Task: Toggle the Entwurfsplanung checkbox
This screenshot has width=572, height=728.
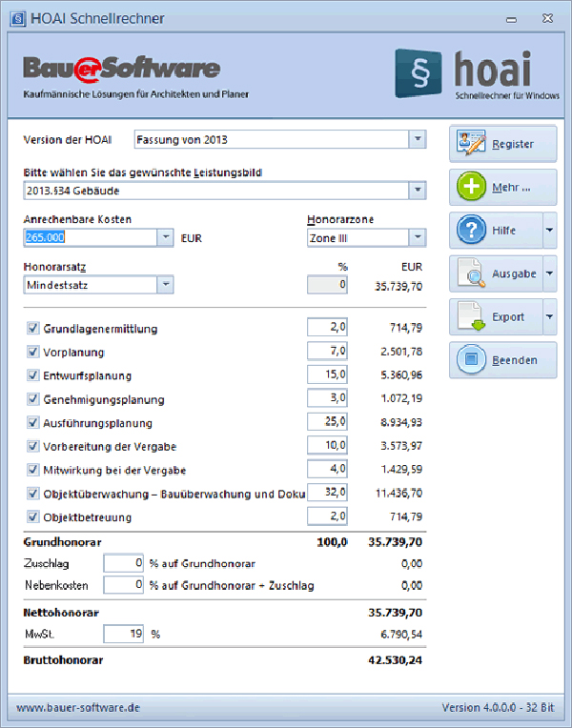Action: click(x=33, y=375)
